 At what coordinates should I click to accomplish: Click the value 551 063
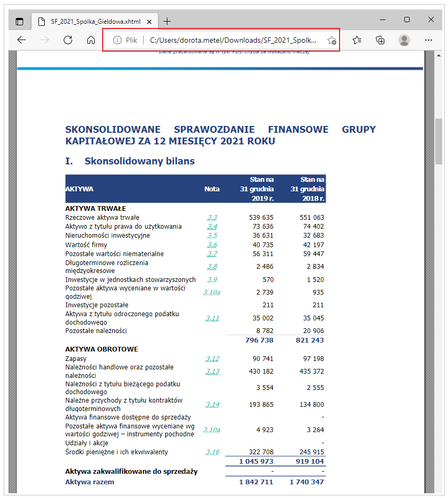pyautogui.click(x=312, y=218)
